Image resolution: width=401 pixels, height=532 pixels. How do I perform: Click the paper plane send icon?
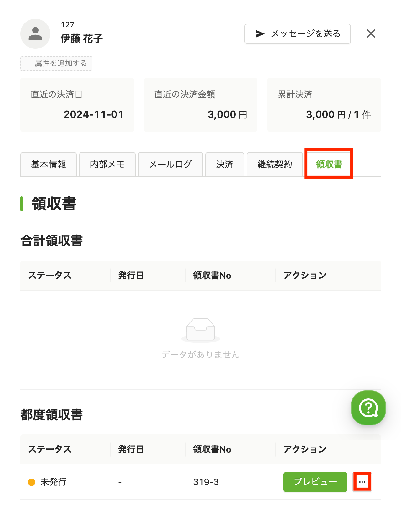pos(260,34)
